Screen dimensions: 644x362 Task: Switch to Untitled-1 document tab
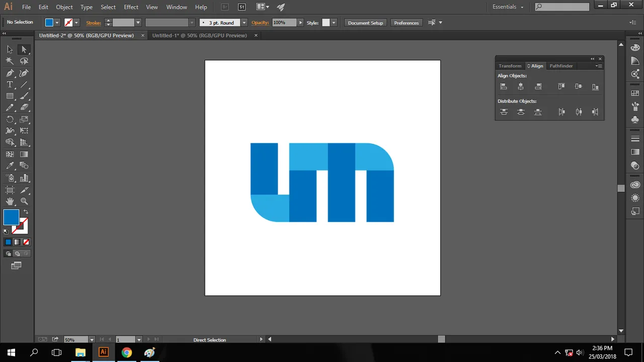tap(199, 35)
